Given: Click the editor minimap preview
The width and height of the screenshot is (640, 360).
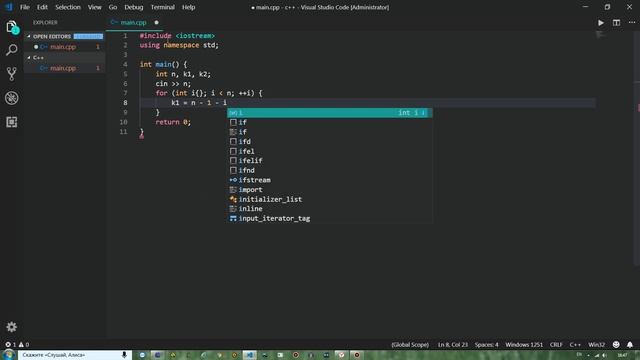Looking at the screenshot, I should 600,35.
